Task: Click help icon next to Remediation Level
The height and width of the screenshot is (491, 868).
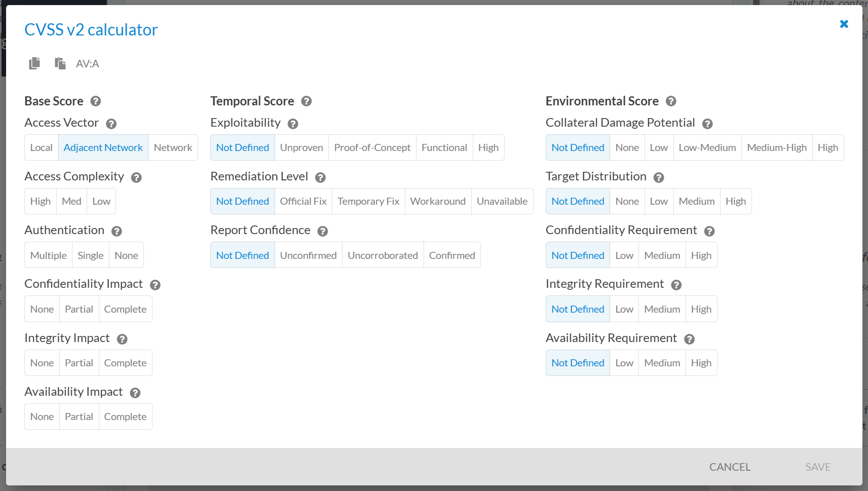Action: (320, 177)
